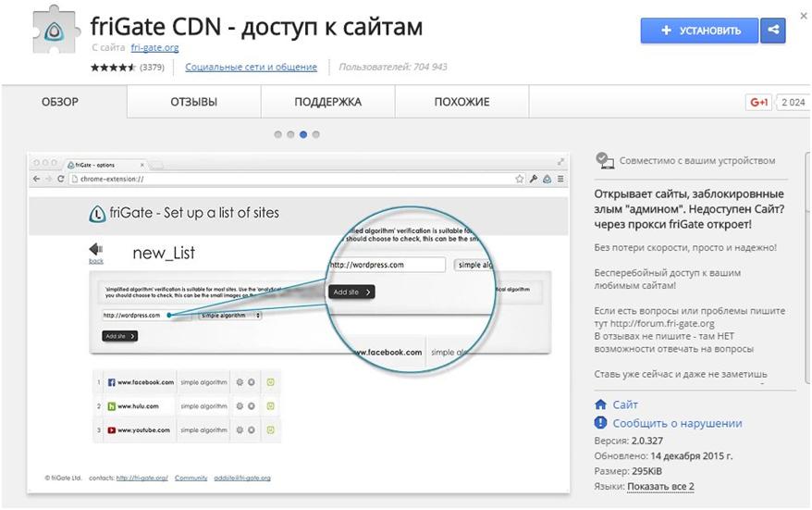Click the G+1 button
This screenshot has width=812, height=510.
tap(758, 102)
